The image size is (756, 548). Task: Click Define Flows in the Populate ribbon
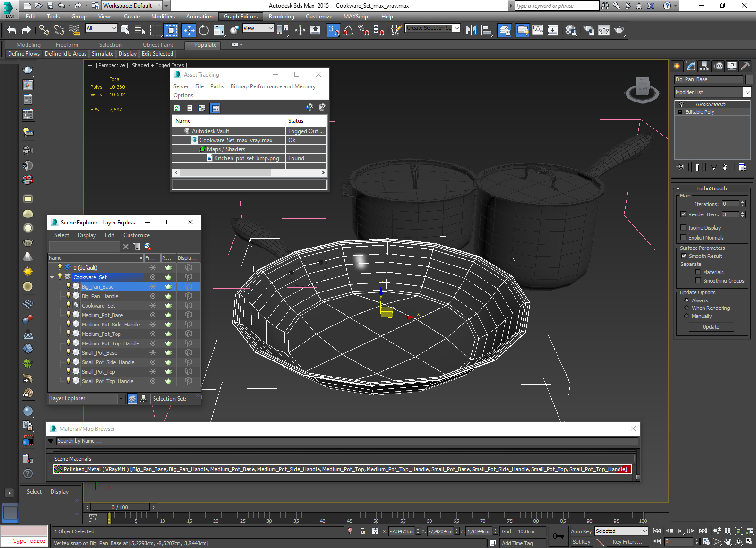[x=24, y=54]
